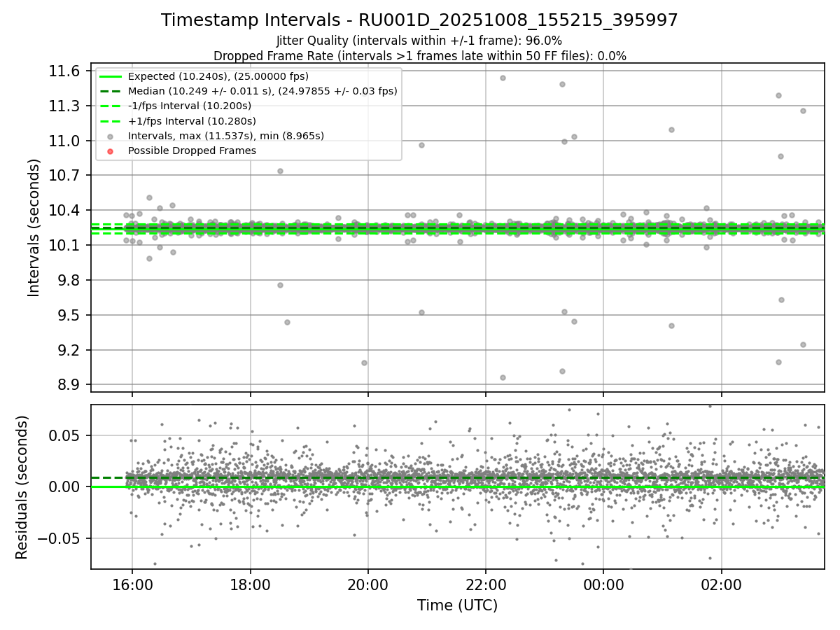The width and height of the screenshot is (840, 630).
Task: Click the lowest outlier point near 8.97 seconds
Action: coord(503,377)
